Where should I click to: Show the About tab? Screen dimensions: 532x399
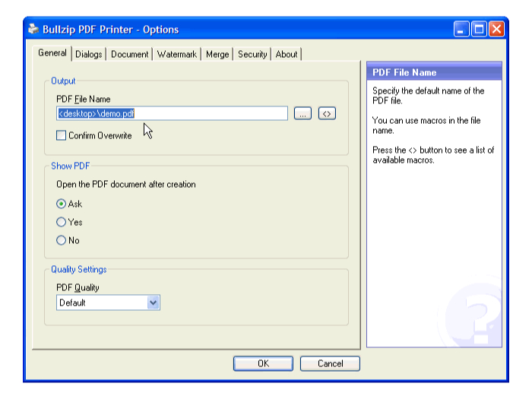pyautogui.click(x=287, y=54)
